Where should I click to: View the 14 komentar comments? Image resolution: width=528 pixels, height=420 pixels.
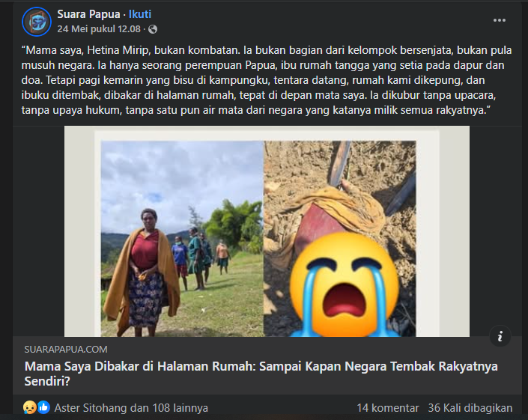(388, 408)
